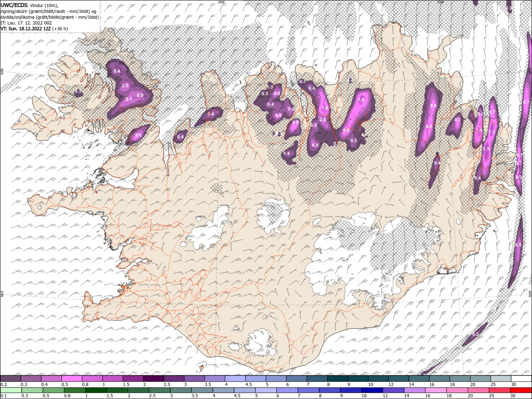This screenshot has height=399, width=532.
Task: Pick the dark mauve 0.2 swatch in upper legend
Action: point(10,379)
